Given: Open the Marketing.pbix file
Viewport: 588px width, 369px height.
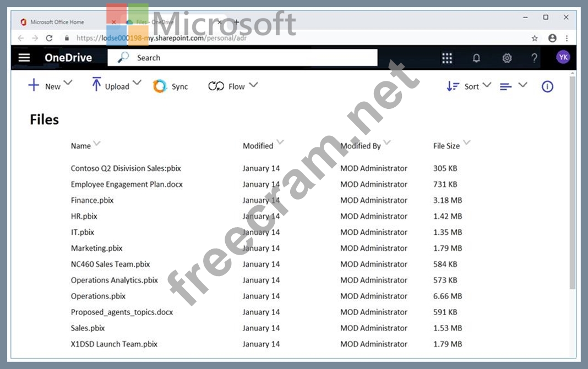Looking at the screenshot, I should click(x=97, y=248).
